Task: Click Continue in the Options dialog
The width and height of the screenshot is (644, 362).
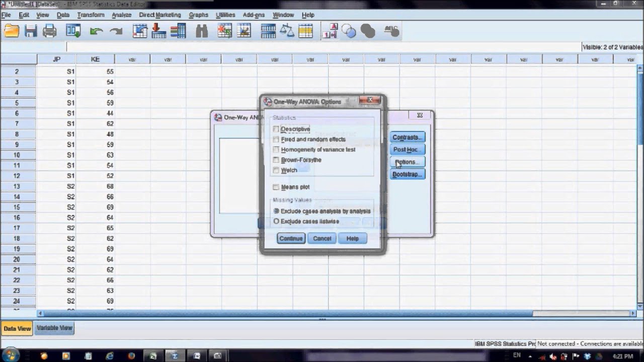Action: (291, 238)
